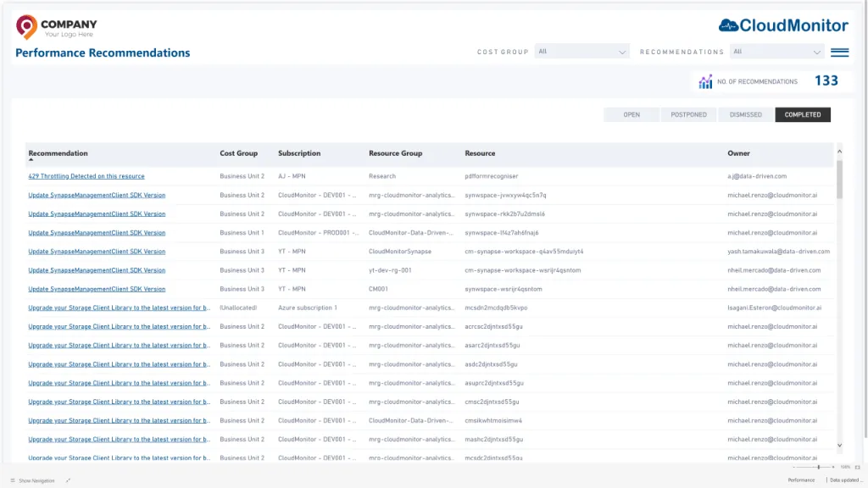
Task: Select the Completed tab
Action: coord(803,114)
